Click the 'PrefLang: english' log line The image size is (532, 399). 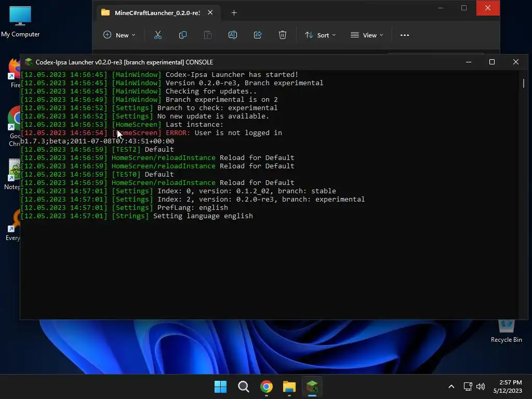click(124, 208)
